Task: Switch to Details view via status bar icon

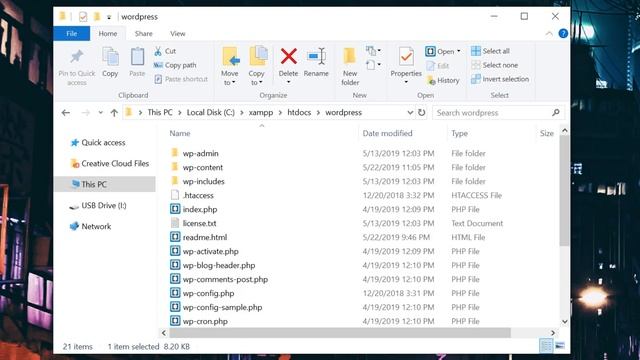Action: (x=546, y=346)
